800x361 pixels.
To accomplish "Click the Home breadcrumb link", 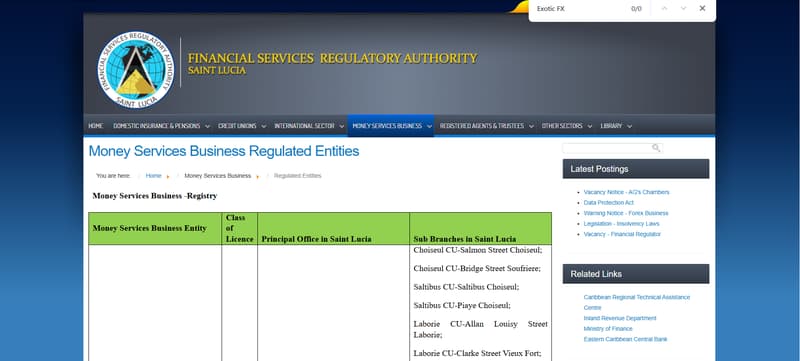I will click(x=154, y=176).
